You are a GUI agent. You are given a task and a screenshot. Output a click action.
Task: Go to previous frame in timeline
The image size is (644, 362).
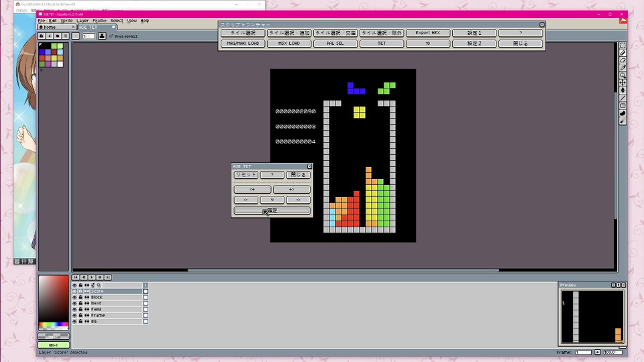[84, 278]
